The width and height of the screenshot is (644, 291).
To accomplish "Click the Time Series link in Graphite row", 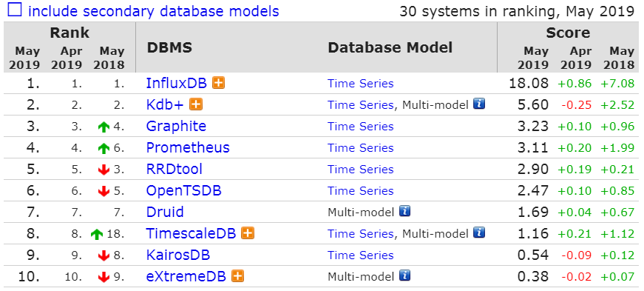I will [x=361, y=127].
